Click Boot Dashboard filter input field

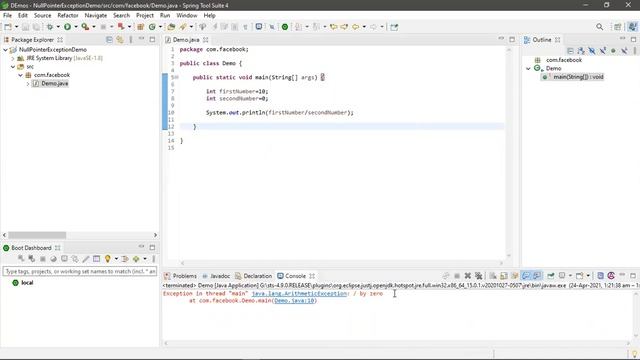coord(80,271)
